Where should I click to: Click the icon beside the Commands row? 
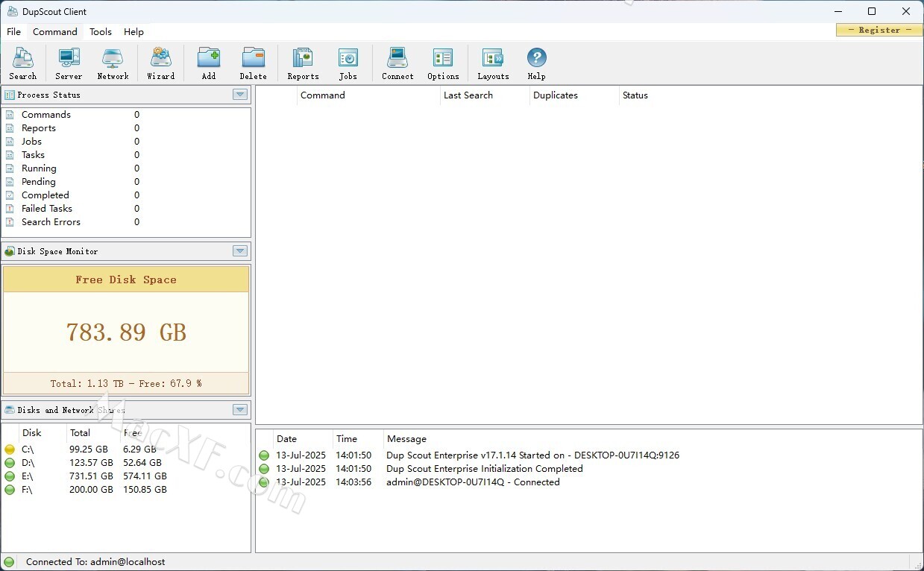coord(10,115)
